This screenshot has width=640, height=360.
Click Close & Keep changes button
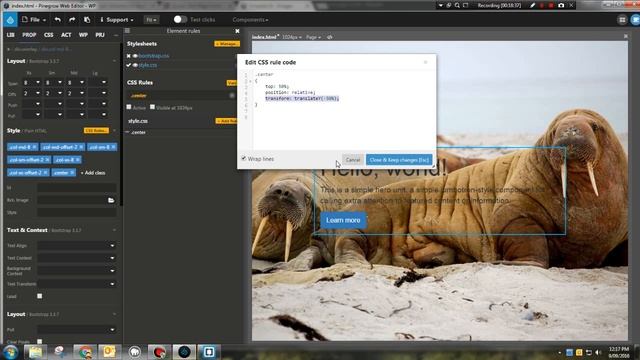coord(399,160)
